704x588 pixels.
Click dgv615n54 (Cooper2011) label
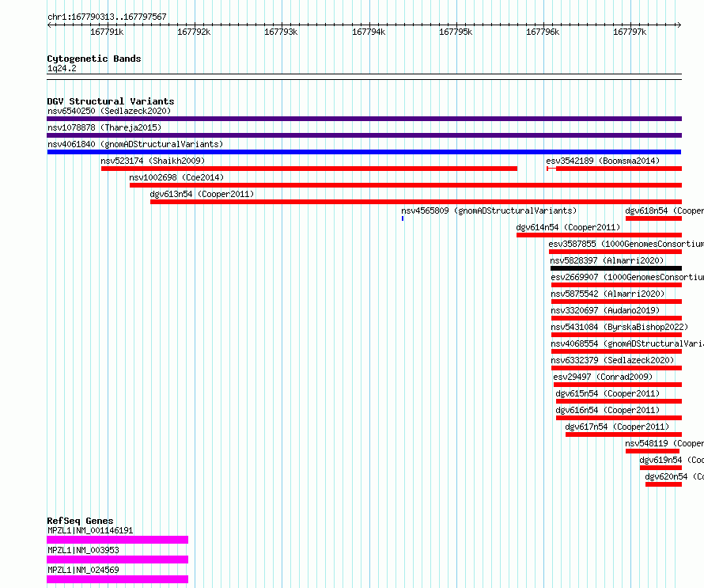(607, 393)
